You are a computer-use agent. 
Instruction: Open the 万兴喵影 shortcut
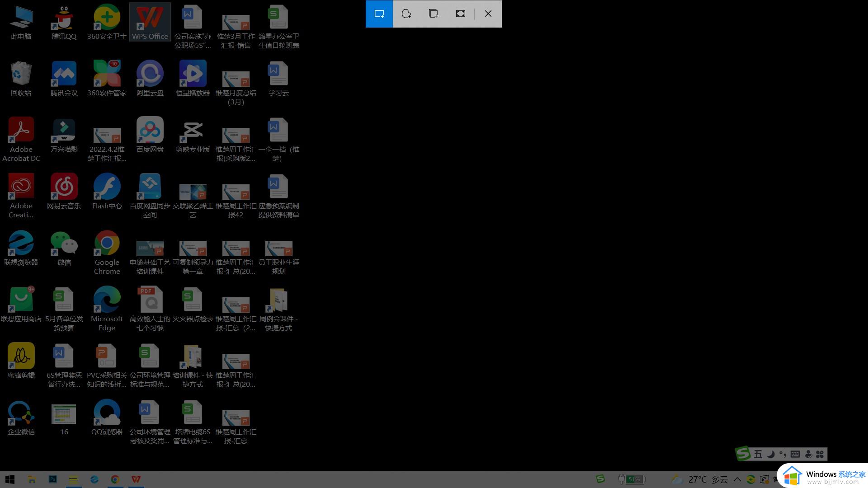pyautogui.click(x=64, y=135)
